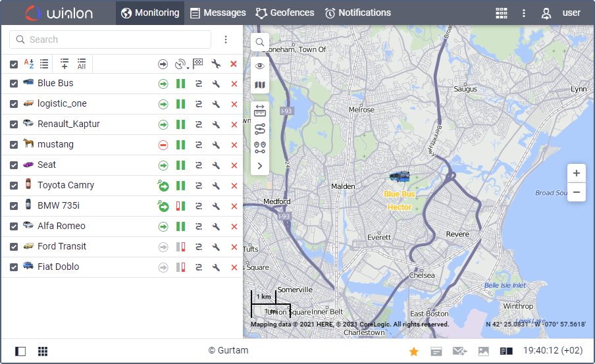Uncheck the Blue Bus checkbox

point(14,84)
